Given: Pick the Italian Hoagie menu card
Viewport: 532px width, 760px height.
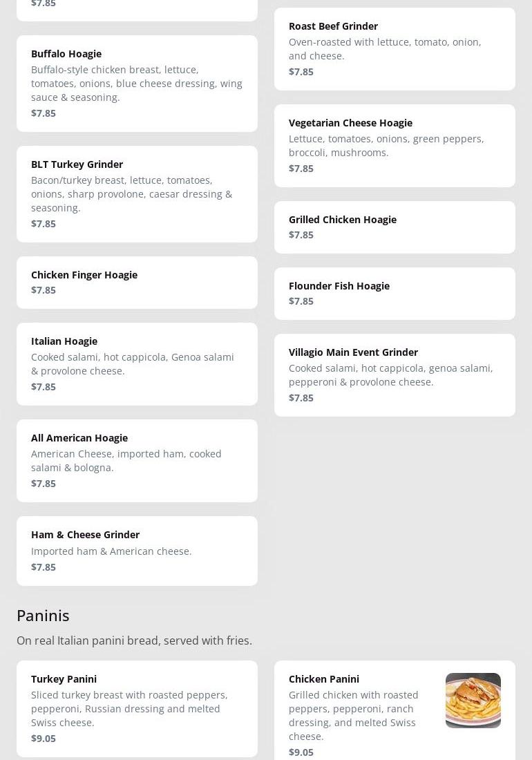Looking at the screenshot, I should point(137,364).
